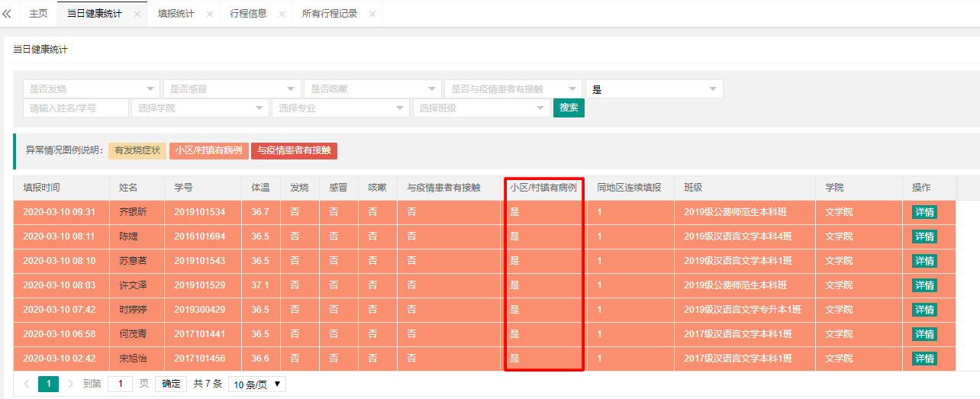Click the green 搜索 button
Screen dimensions: 980x399
(569, 108)
